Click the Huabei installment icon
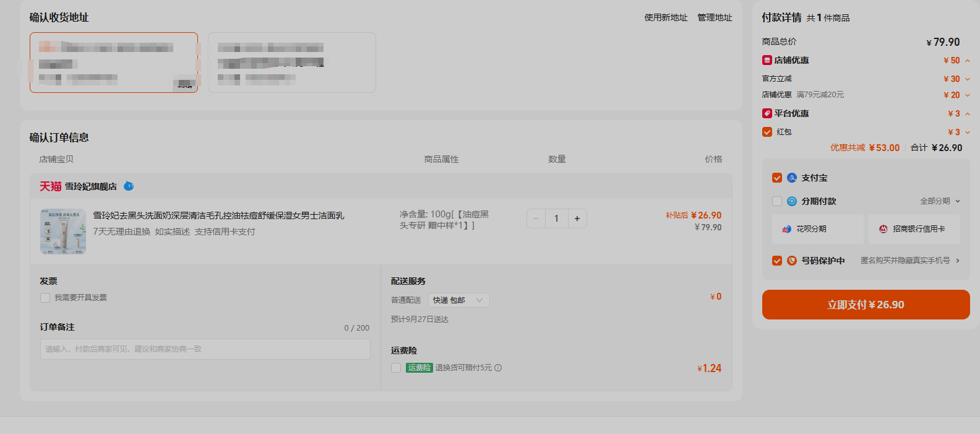The height and width of the screenshot is (434, 980). (x=787, y=229)
